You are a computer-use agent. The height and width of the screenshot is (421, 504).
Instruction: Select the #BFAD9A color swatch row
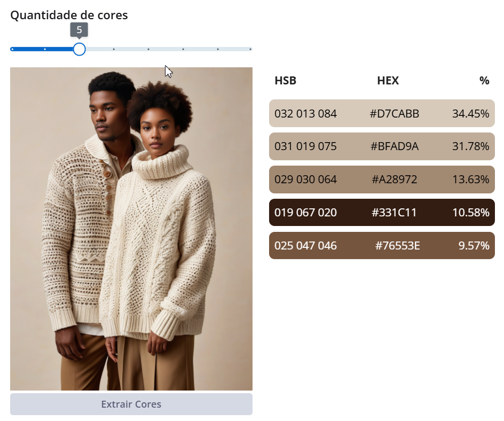(x=382, y=146)
